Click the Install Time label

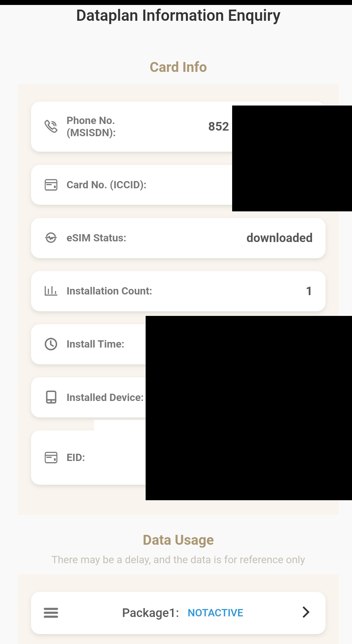click(x=95, y=344)
